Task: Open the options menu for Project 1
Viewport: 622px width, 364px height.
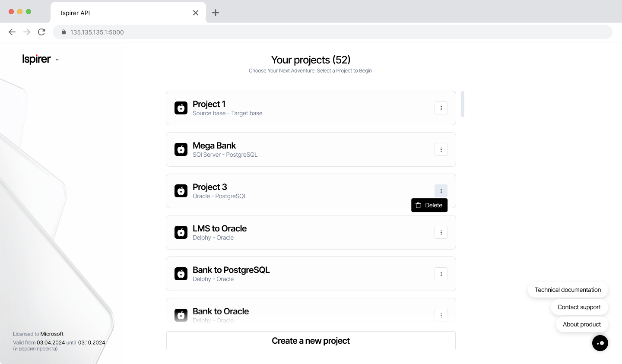Action: (x=441, y=108)
